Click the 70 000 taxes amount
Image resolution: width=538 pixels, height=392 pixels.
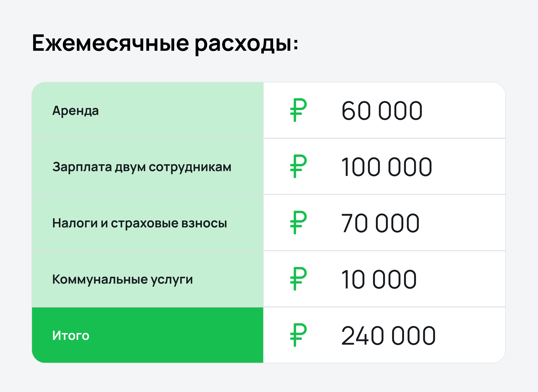(380, 223)
